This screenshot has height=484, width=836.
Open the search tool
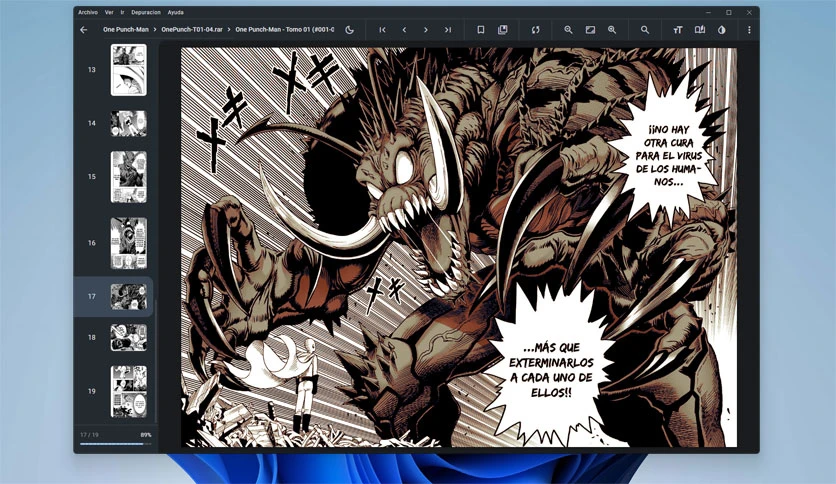click(x=645, y=30)
